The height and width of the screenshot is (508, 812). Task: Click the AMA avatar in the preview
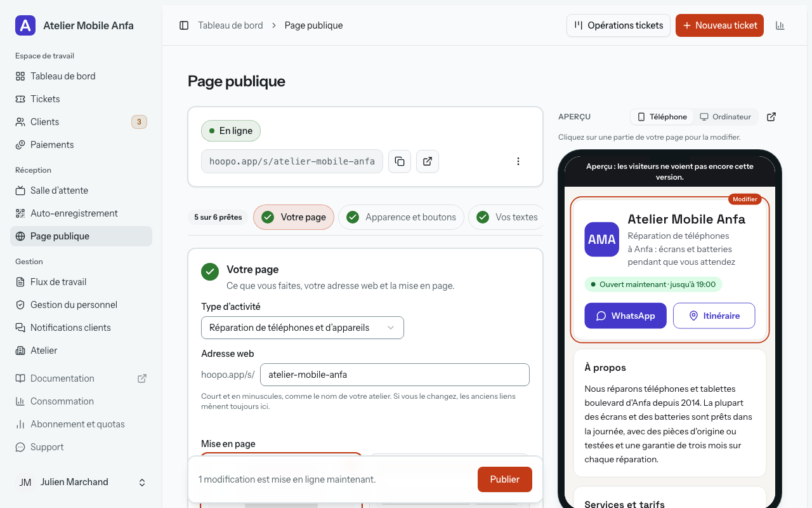pos(602,239)
